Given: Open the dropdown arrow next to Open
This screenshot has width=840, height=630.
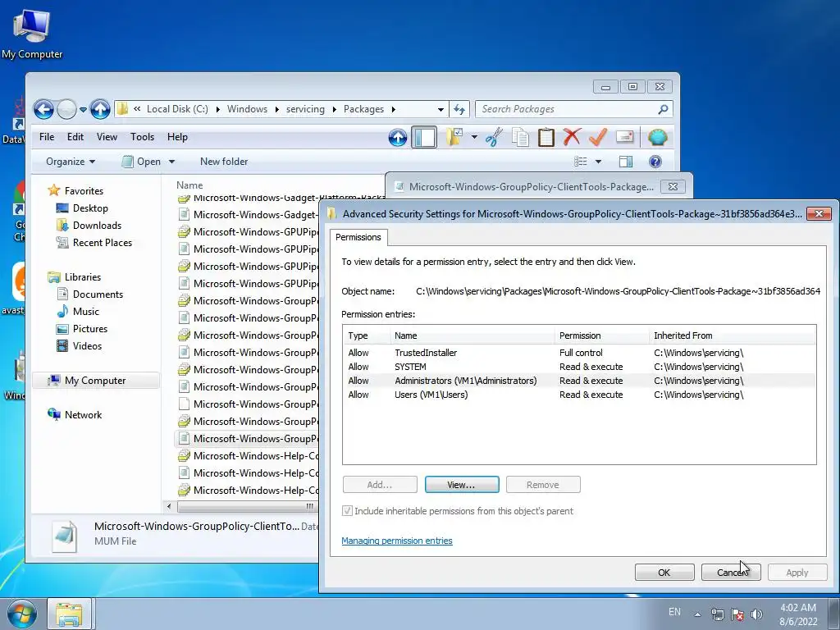Looking at the screenshot, I should [172, 162].
